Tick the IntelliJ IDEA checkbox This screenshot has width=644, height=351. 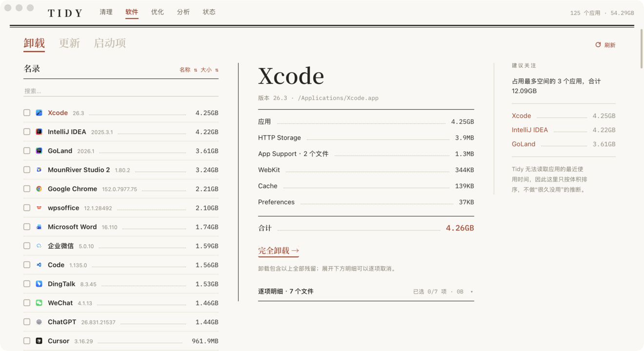coord(27,132)
